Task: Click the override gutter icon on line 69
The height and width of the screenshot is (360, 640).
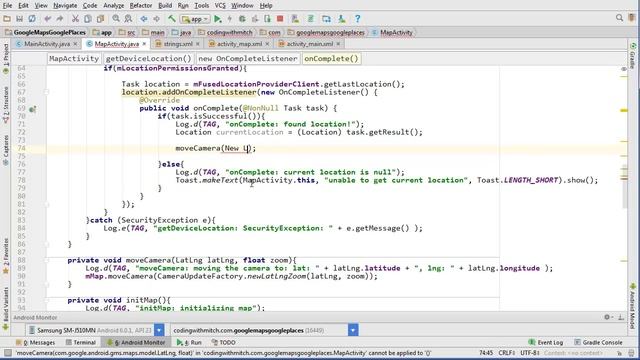Action: point(32,109)
